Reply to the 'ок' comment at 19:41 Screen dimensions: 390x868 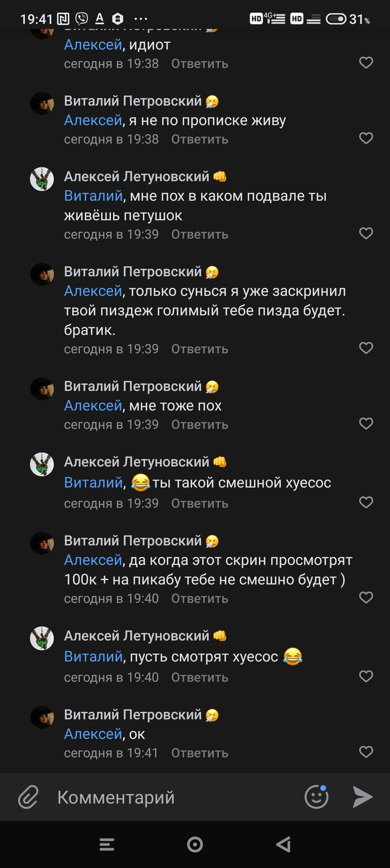[x=199, y=753]
